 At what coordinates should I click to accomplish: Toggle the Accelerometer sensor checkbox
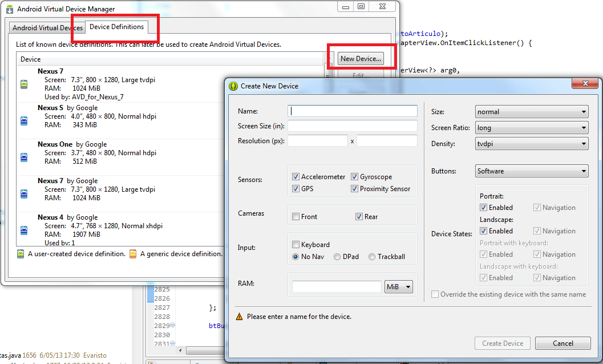pyautogui.click(x=296, y=177)
